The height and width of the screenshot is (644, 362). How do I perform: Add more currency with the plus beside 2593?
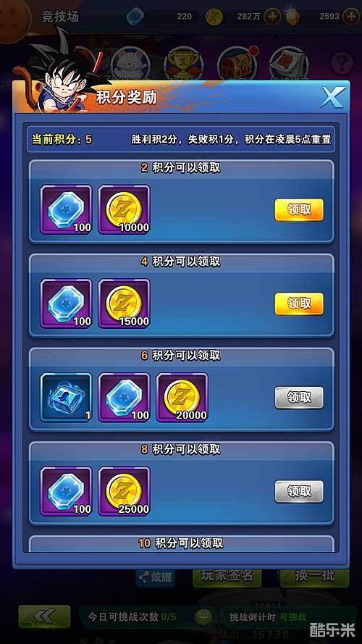pos(351,17)
